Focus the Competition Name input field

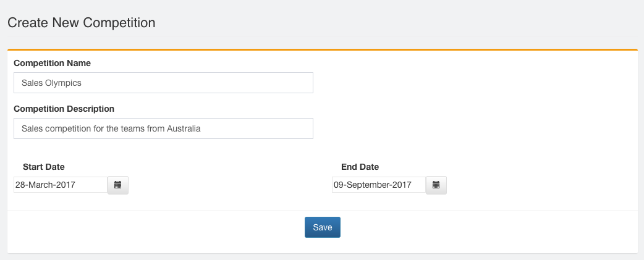point(163,83)
